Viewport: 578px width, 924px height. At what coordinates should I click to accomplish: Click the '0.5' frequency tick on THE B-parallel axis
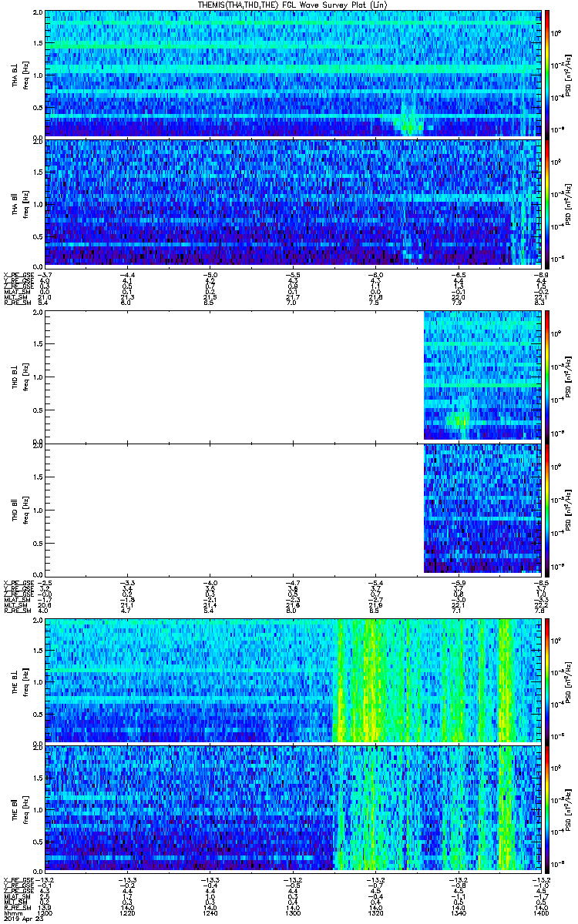click(39, 842)
